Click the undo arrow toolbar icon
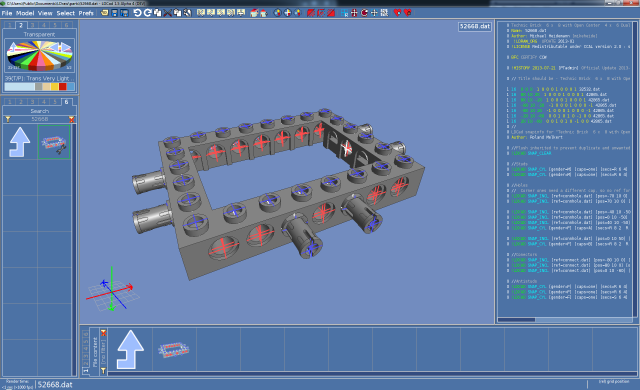The height and width of the screenshot is (390, 640). point(138,13)
